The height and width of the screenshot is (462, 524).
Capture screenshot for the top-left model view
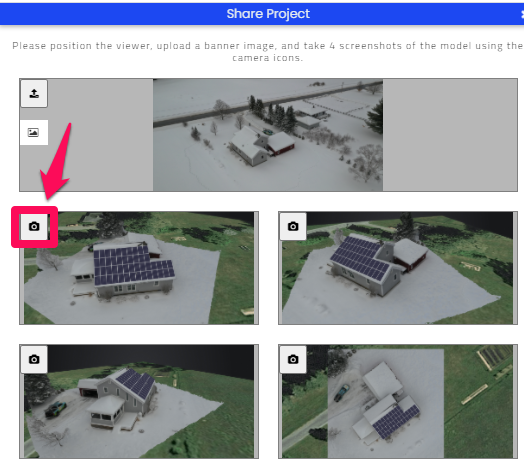pyautogui.click(x=34, y=226)
